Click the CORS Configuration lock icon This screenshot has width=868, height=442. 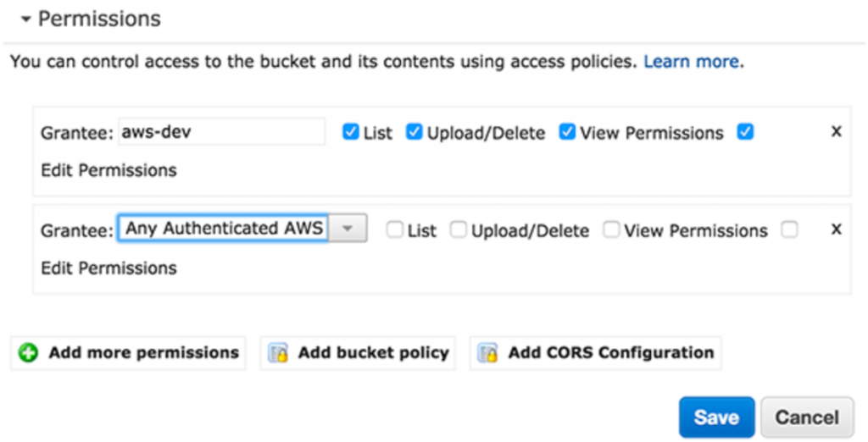(487, 352)
